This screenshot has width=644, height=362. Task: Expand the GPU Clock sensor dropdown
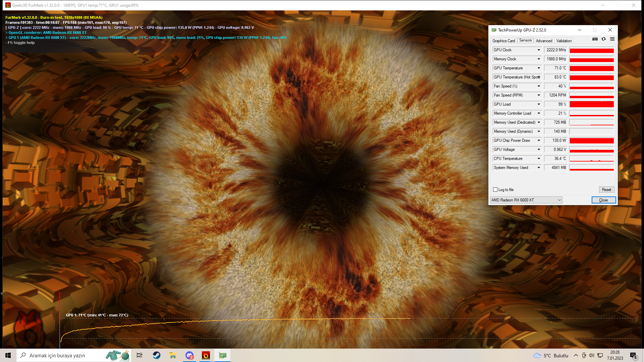coord(539,50)
